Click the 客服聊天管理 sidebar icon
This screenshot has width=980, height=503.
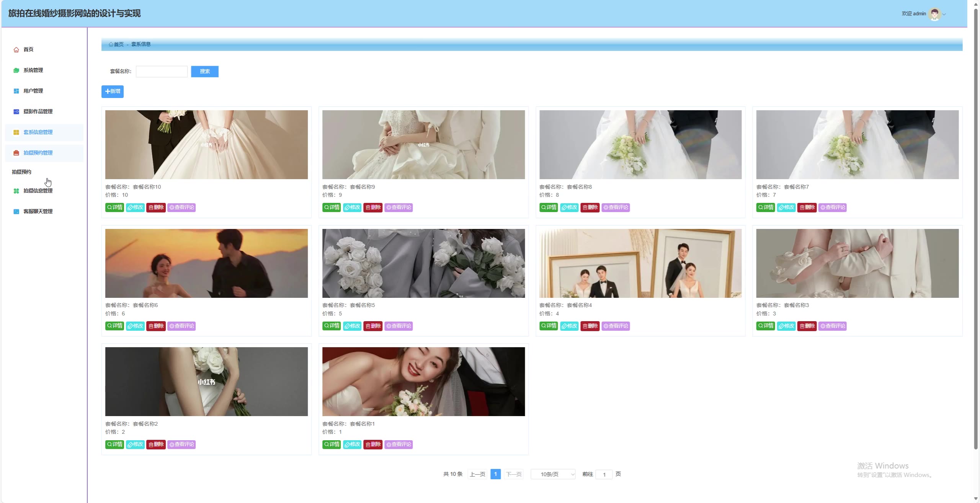point(16,212)
